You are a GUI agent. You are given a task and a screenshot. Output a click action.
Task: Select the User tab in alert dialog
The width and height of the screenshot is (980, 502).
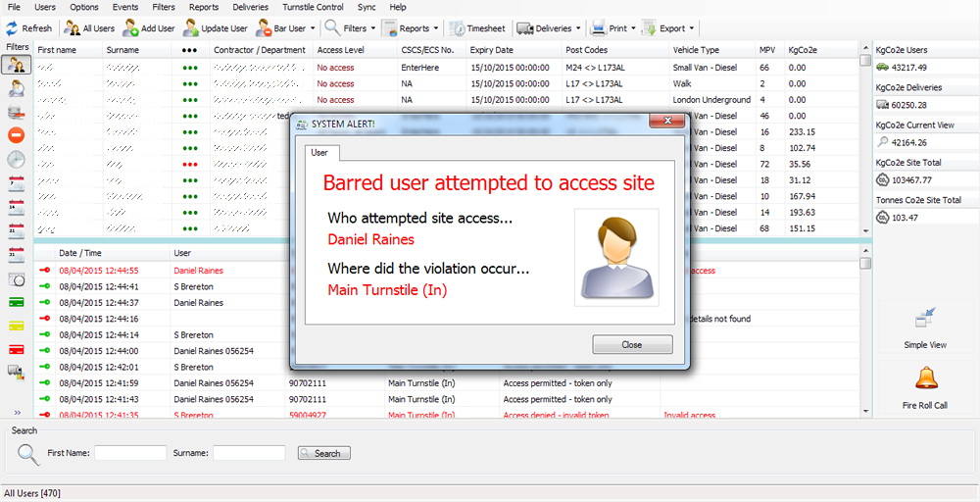click(x=319, y=152)
